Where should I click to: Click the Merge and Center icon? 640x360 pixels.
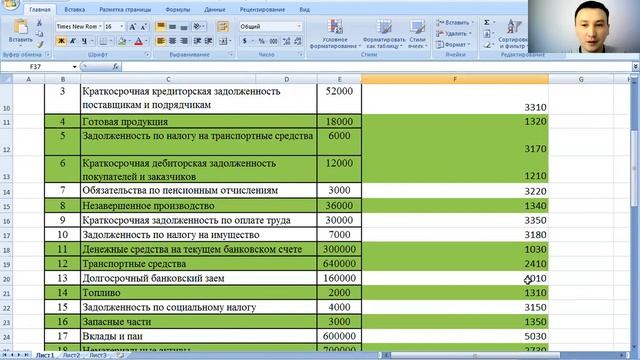point(223,41)
